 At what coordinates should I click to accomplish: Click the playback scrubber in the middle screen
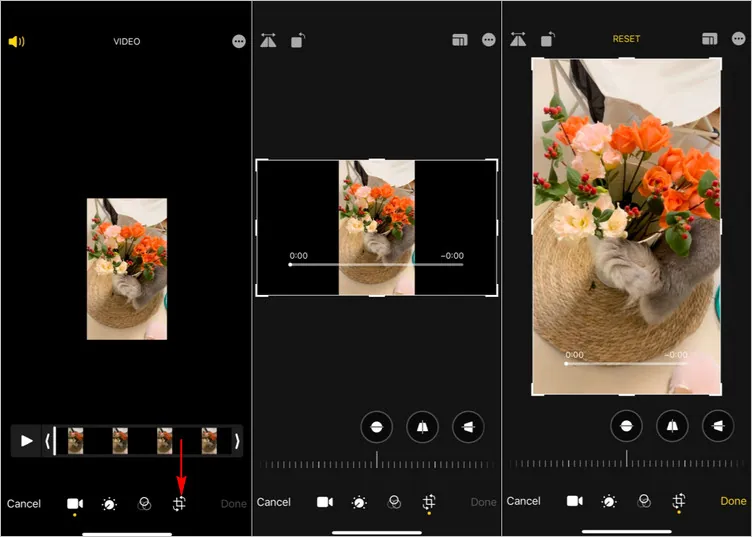(376, 264)
